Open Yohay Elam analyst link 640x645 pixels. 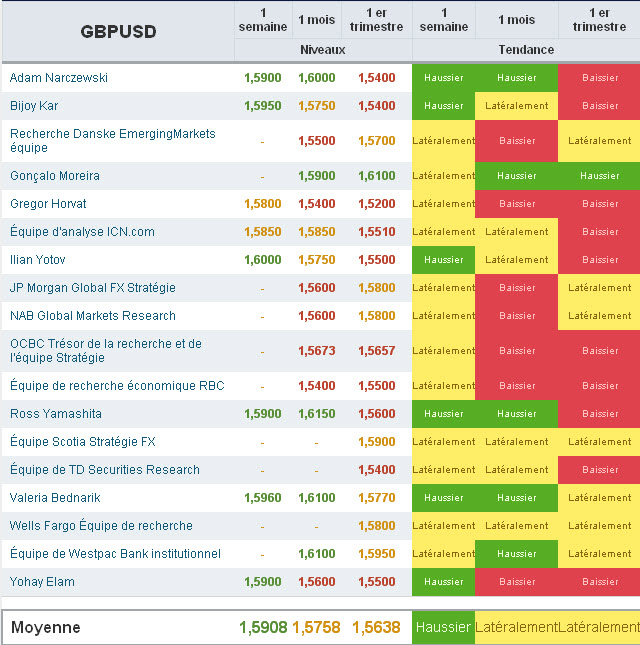point(42,582)
